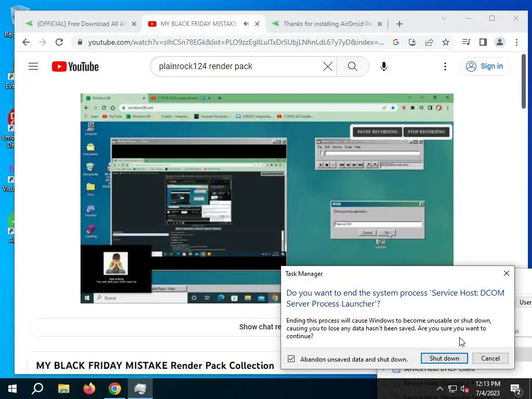
Task: Close the Thanks for installing AirDroid tab
Action: (x=380, y=24)
